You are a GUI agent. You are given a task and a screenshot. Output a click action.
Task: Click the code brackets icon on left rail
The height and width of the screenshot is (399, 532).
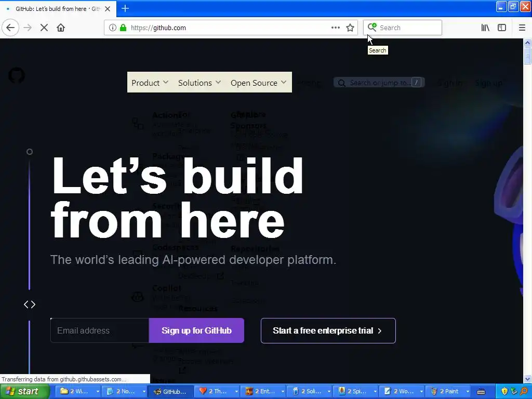[30, 304]
